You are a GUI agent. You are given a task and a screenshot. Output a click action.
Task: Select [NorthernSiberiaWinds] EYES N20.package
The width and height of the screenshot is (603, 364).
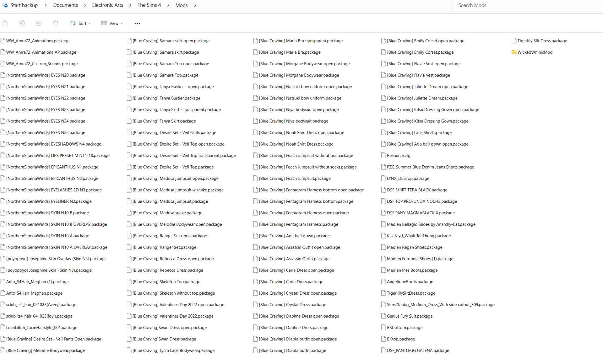(43, 75)
